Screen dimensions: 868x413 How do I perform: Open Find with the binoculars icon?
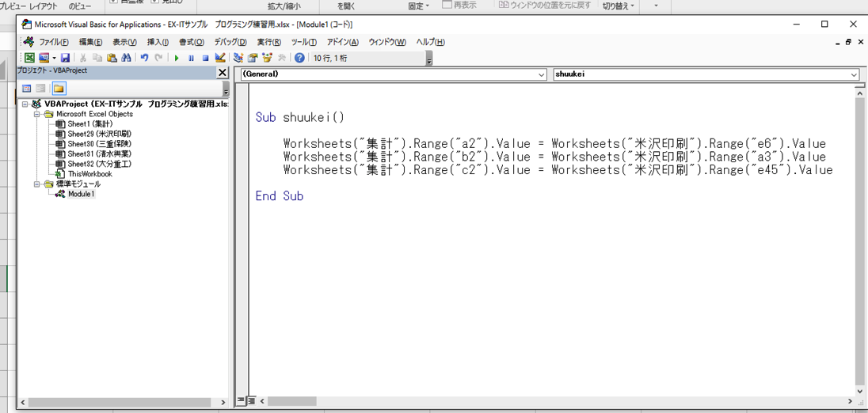point(126,58)
